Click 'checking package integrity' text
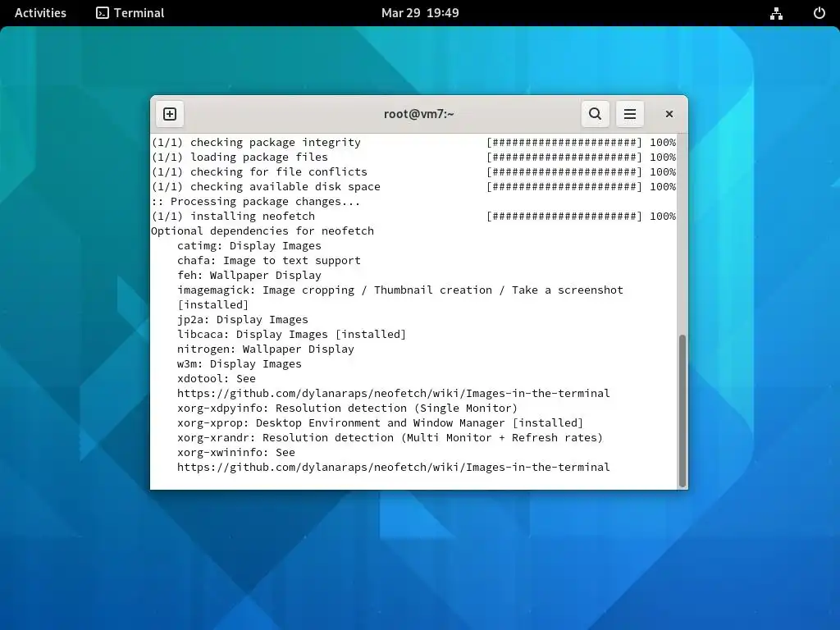Image resolution: width=840 pixels, height=630 pixels. coord(276,143)
